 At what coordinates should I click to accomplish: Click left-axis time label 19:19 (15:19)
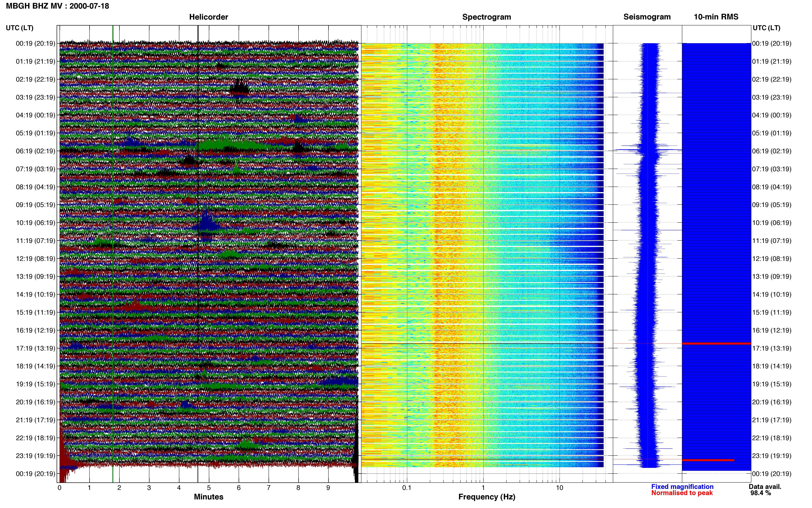tap(36, 384)
